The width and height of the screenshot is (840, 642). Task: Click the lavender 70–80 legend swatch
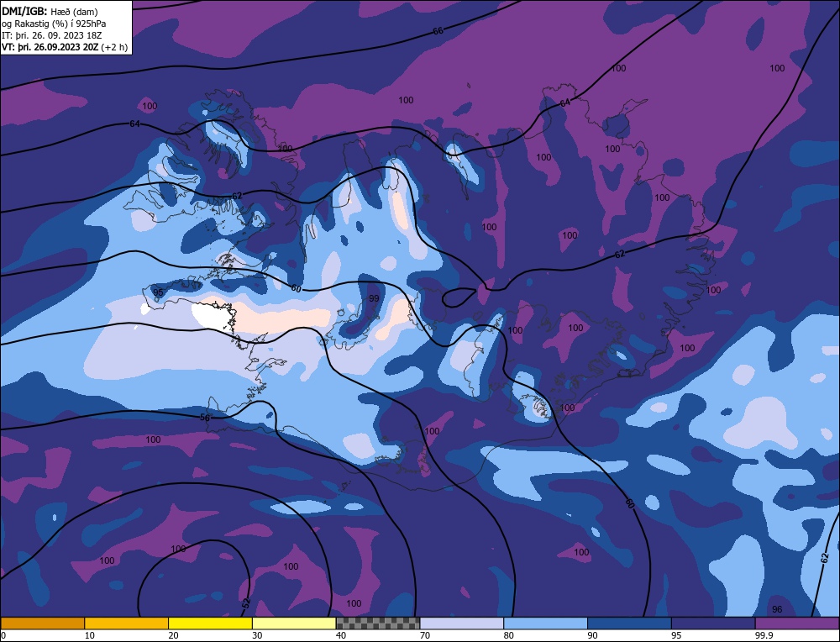[462, 624]
